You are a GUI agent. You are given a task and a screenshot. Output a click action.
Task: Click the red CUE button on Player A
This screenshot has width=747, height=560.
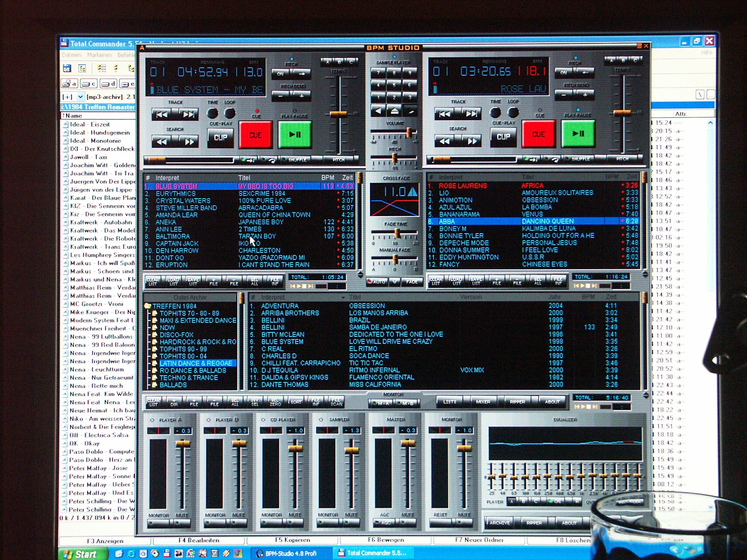coord(255,135)
